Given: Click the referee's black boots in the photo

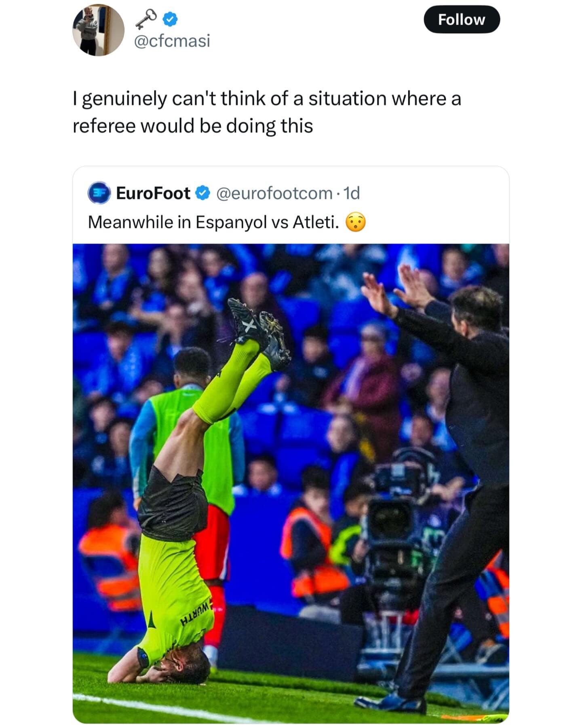Looking at the screenshot, I should coord(259,328).
